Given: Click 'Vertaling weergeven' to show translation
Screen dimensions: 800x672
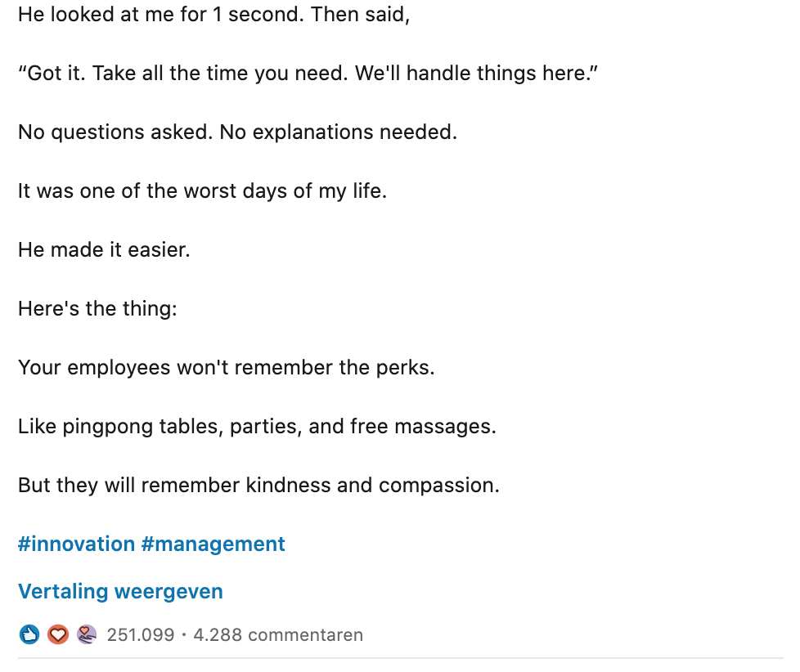Looking at the screenshot, I should (x=120, y=591).
